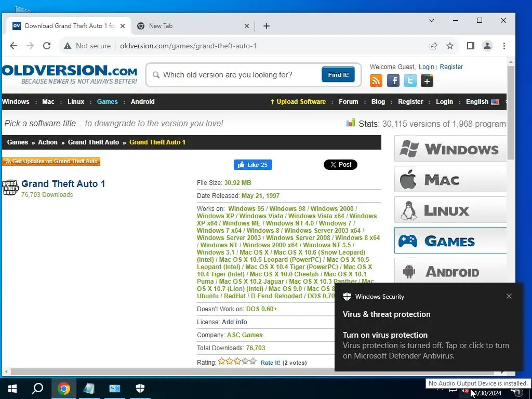The width and height of the screenshot is (532, 399).
Task: Bookmark this page with the star icon
Action: pos(450,46)
